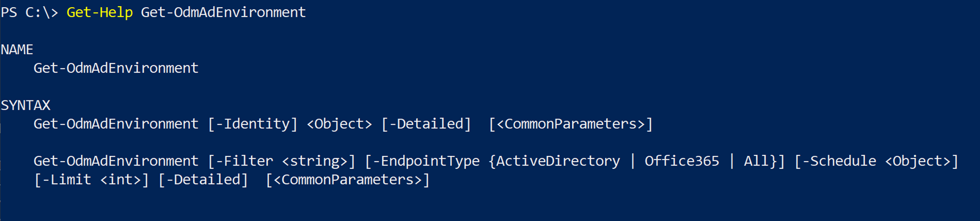Click the SYNTAX section heading
Image resolution: width=980 pixels, height=221 pixels.
tap(25, 106)
